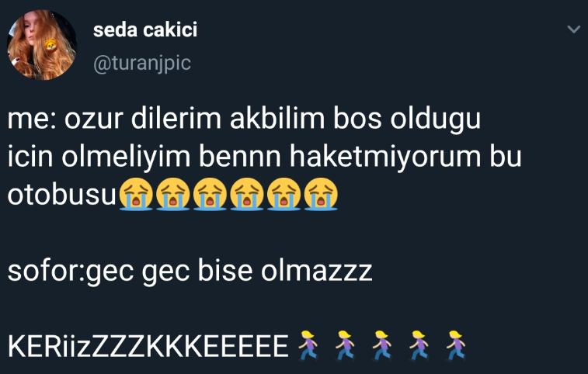Viewport: 588px width, 374px height.
Task: Click the third crying face emoji
Action: click(x=210, y=194)
